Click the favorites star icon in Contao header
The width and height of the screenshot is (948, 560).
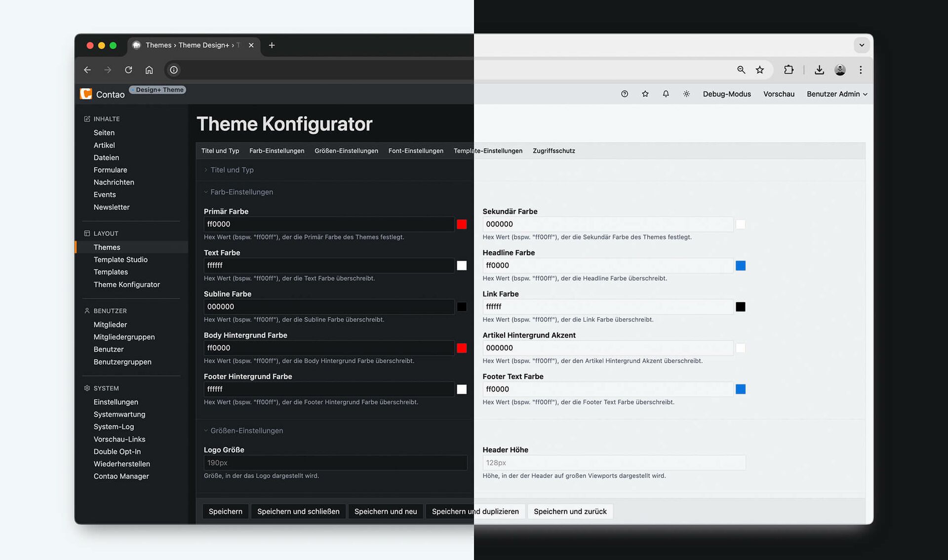click(x=645, y=94)
